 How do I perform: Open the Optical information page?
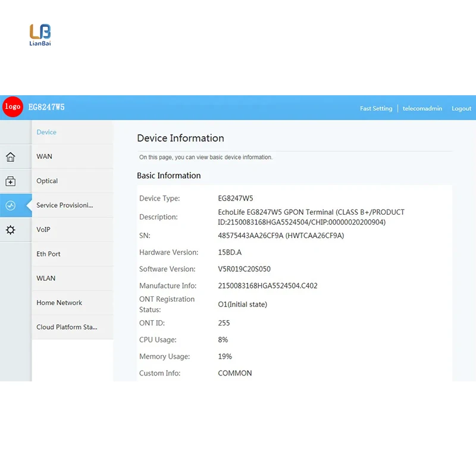coord(47,181)
